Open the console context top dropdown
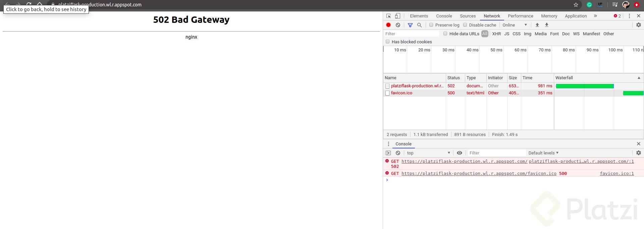The height and width of the screenshot is (229, 644). [428, 153]
